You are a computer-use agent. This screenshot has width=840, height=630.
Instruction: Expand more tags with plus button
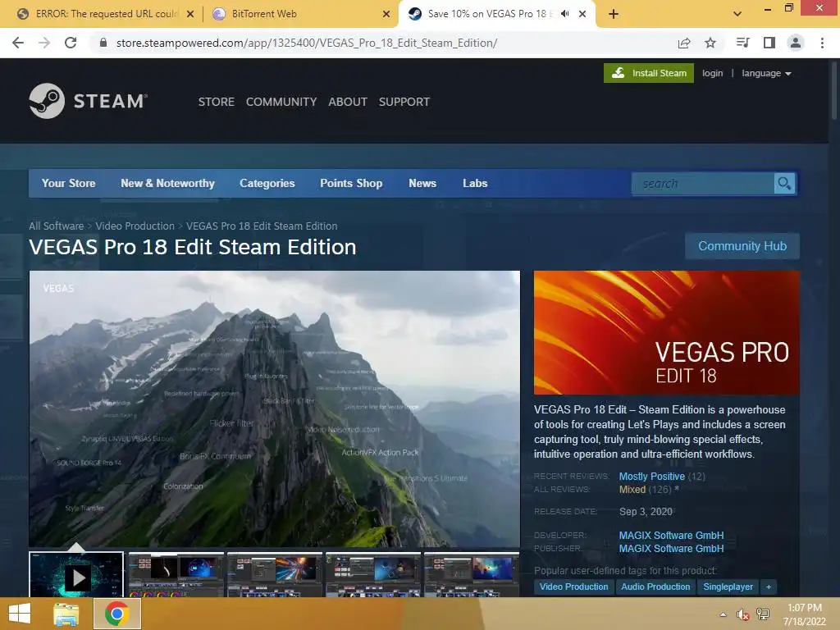[x=769, y=587]
